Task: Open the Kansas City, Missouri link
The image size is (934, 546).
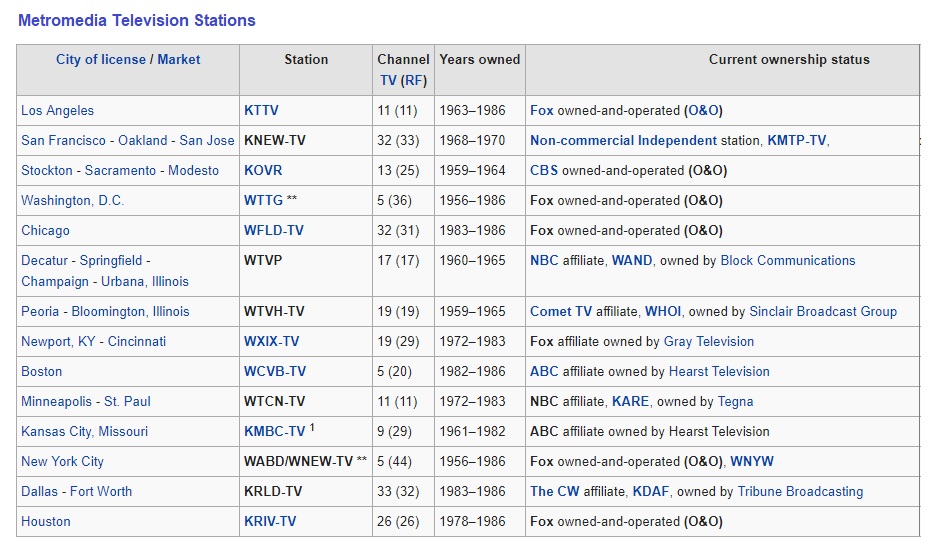Action: [x=84, y=432]
